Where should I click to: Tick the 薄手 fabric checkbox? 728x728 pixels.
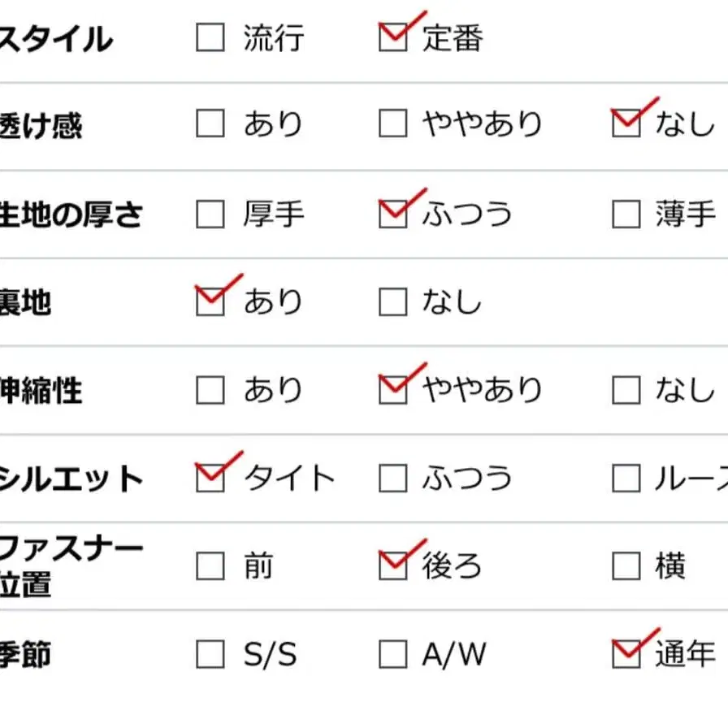(x=626, y=214)
